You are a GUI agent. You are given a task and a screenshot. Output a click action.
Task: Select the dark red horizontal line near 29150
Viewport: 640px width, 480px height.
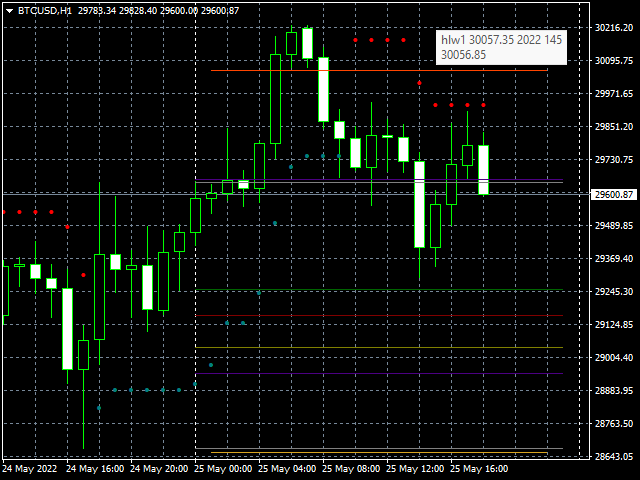(379, 316)
